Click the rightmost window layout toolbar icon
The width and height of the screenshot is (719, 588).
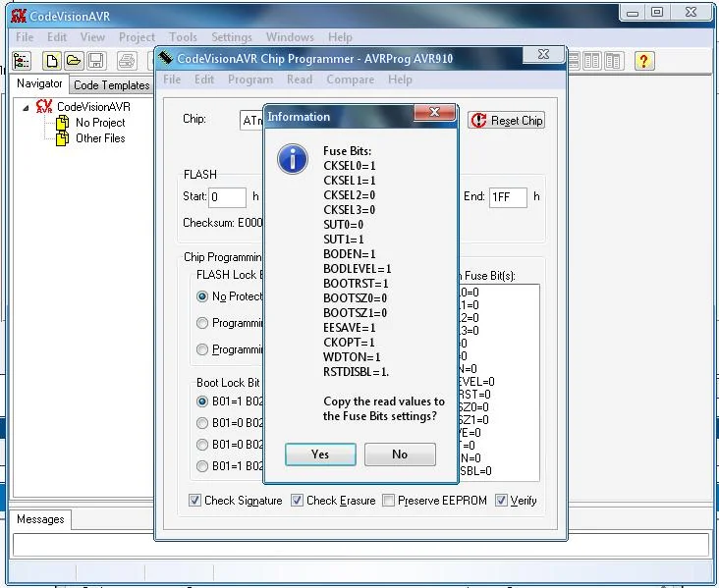click(x=613, y=61)
